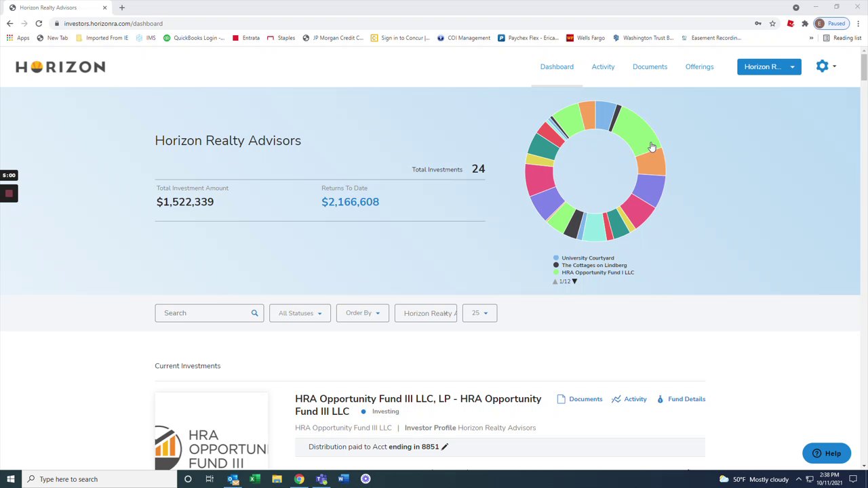The image size is (868, 488).
Task: Open the Windows Start menu
Action: click(x=11, y=479)
